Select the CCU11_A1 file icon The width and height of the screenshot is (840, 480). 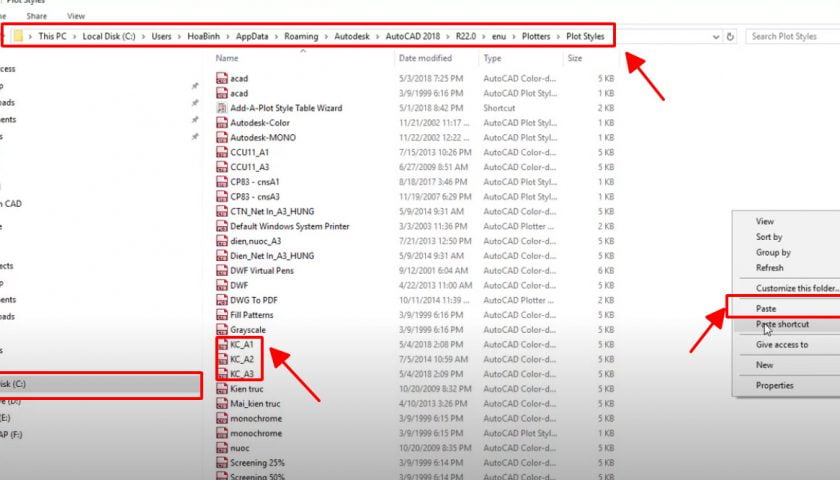point(222,152)
